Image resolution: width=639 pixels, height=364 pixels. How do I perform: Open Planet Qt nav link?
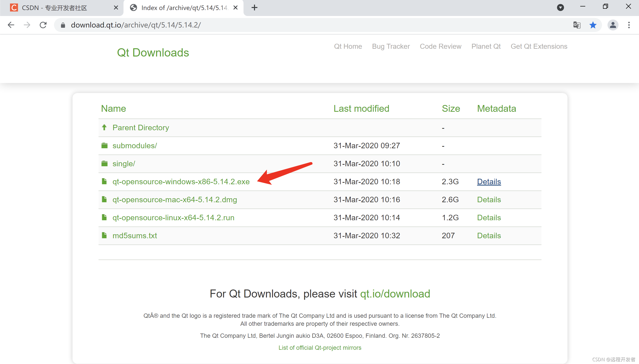coord(486,46)
